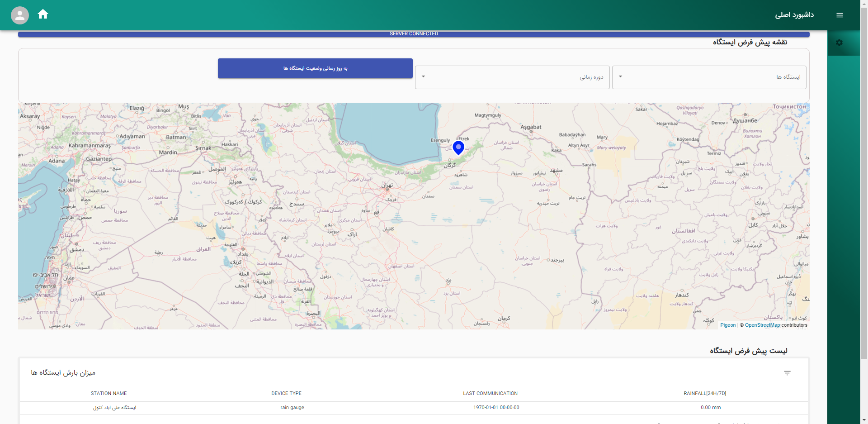Sort by LAST COMMUNICATION column header
This screenshot has height=424, width=868.
click(x=490, y=393)
